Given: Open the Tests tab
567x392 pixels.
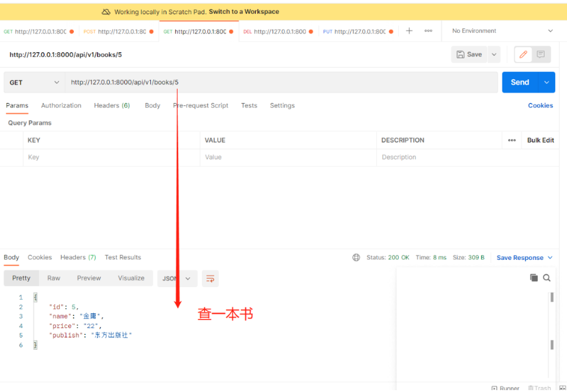Looking at the screenshot, I should [249, 105].
